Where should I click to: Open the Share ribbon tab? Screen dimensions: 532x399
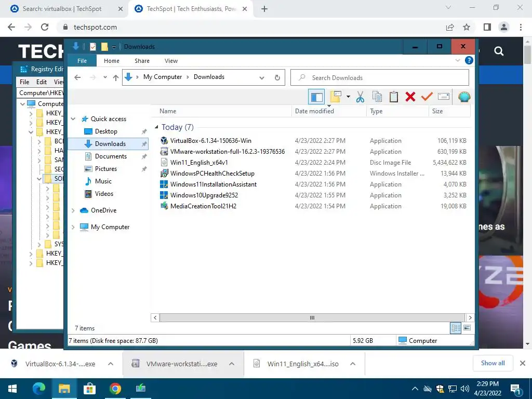coord(142,61)
